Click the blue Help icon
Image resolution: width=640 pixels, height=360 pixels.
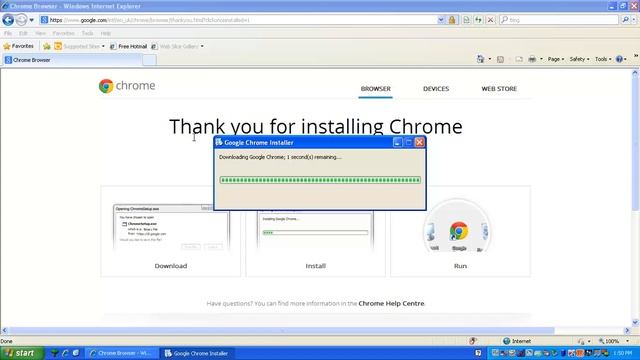click(619, 59)
